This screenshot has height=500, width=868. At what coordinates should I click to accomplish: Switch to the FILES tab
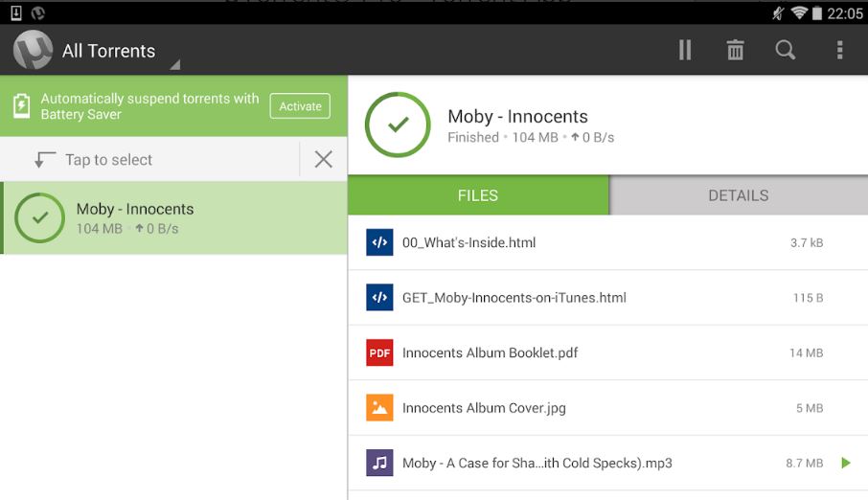[x=478, y=194]
